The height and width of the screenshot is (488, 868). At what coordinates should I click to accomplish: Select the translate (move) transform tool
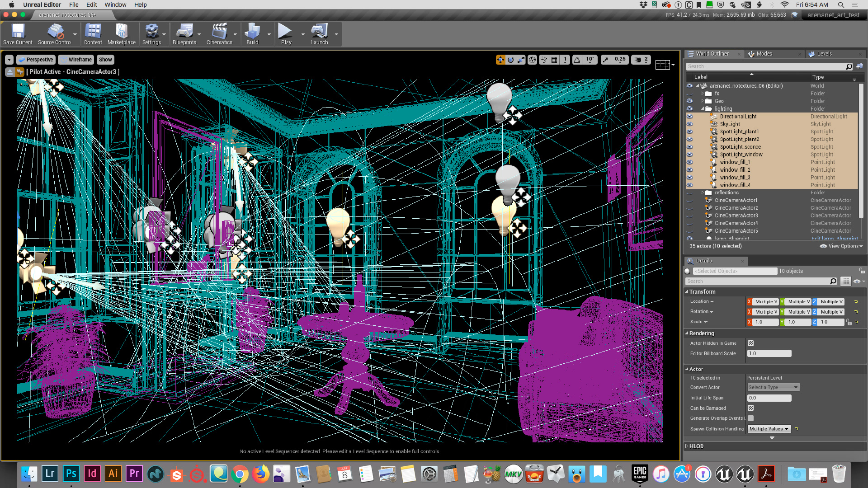500,60
